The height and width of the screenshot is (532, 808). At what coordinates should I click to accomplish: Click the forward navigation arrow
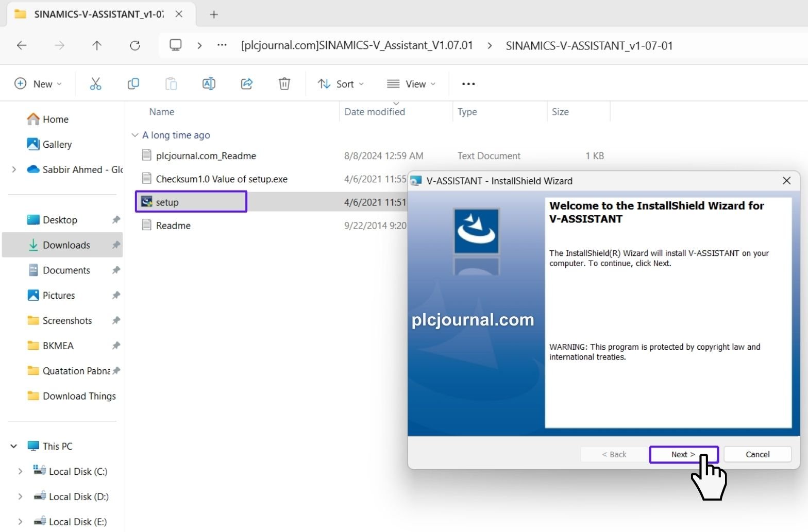[60, 45]
